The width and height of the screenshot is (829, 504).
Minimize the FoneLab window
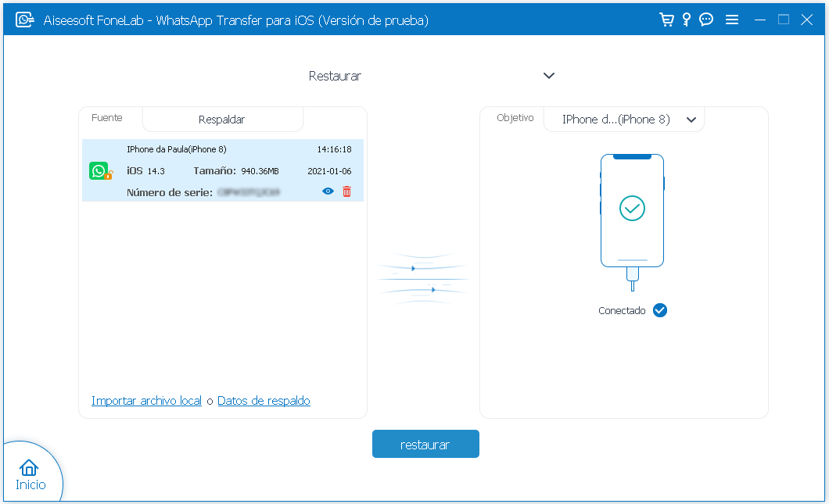[x=759, y=20]
